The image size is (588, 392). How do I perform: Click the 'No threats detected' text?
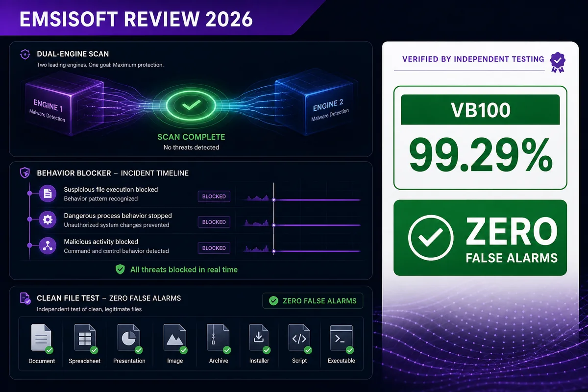point(191,147)
